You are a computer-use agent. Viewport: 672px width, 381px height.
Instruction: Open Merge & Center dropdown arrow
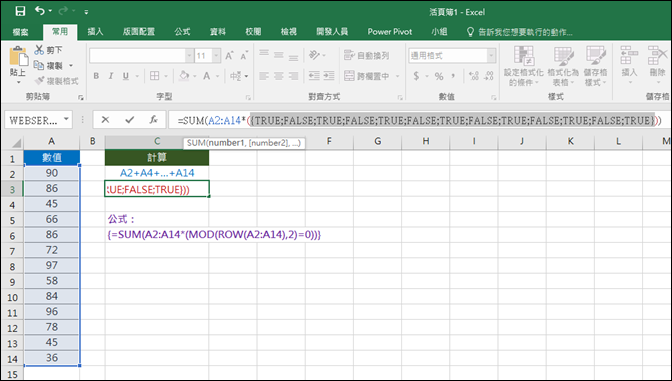(397, 76)
